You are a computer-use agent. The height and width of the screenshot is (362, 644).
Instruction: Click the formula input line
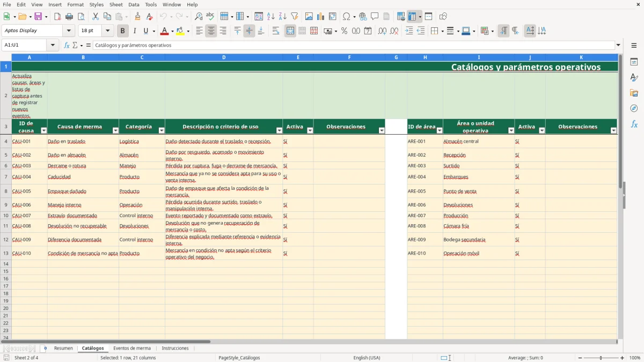[354, 45]
